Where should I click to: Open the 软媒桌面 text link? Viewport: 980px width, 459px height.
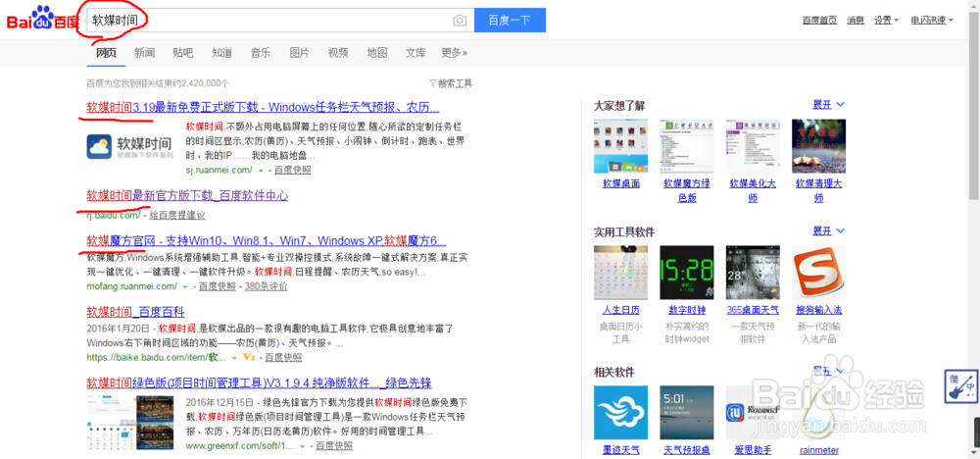coord(620,183)
